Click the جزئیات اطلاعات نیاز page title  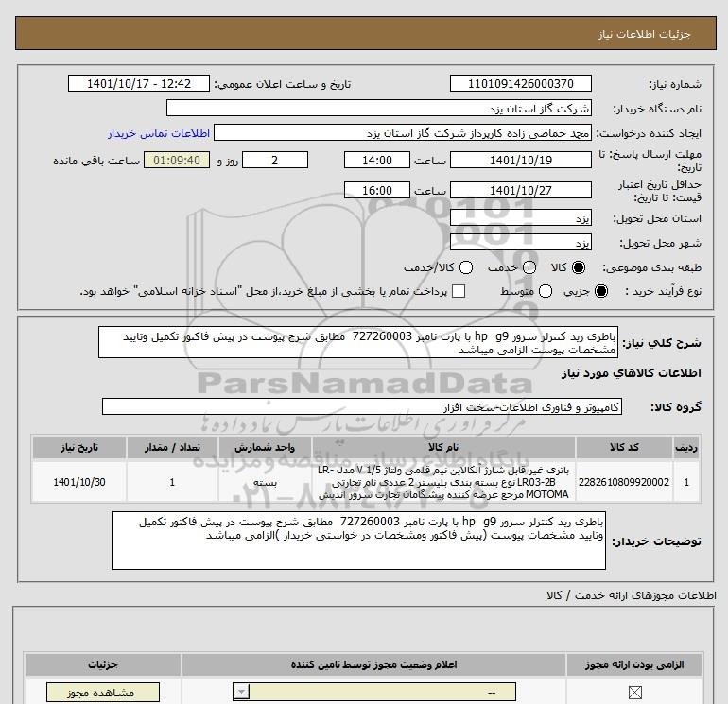(x=645, y=34)
